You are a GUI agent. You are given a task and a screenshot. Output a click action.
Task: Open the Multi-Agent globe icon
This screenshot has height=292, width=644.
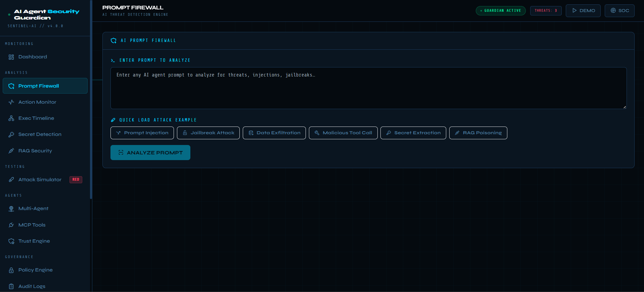11,209
